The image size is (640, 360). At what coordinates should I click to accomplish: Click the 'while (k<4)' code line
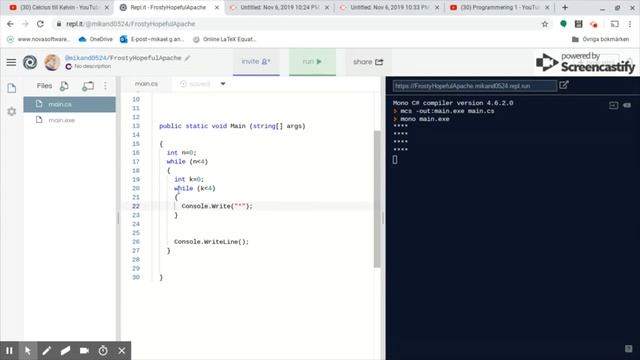(194, 188)
